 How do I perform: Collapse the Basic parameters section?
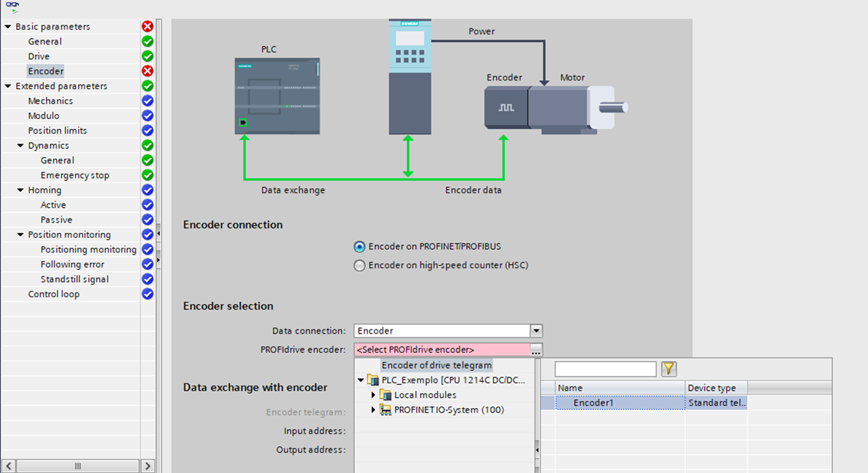point(8,27)
